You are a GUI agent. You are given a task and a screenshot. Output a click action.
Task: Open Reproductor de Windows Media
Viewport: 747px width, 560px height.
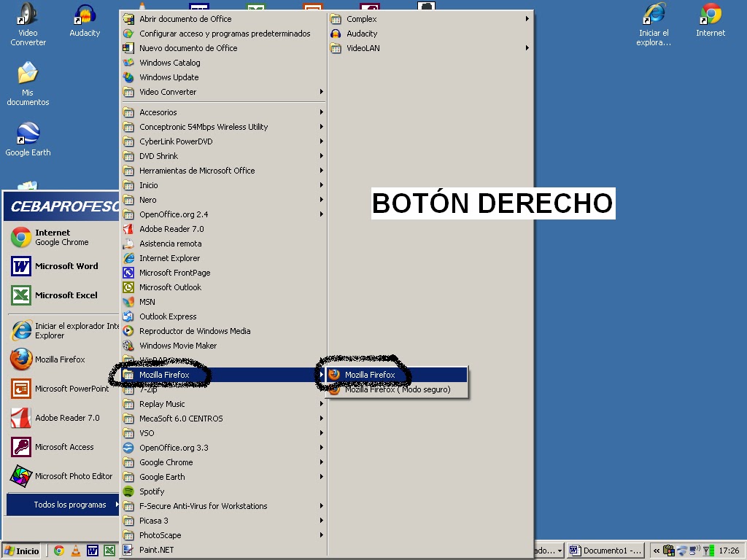224,331
